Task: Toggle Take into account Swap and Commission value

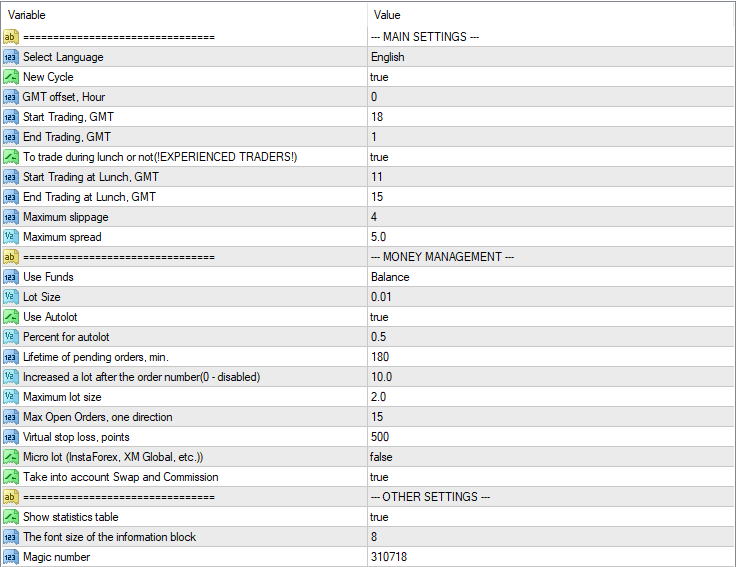Action: click(x=380, y=477)
